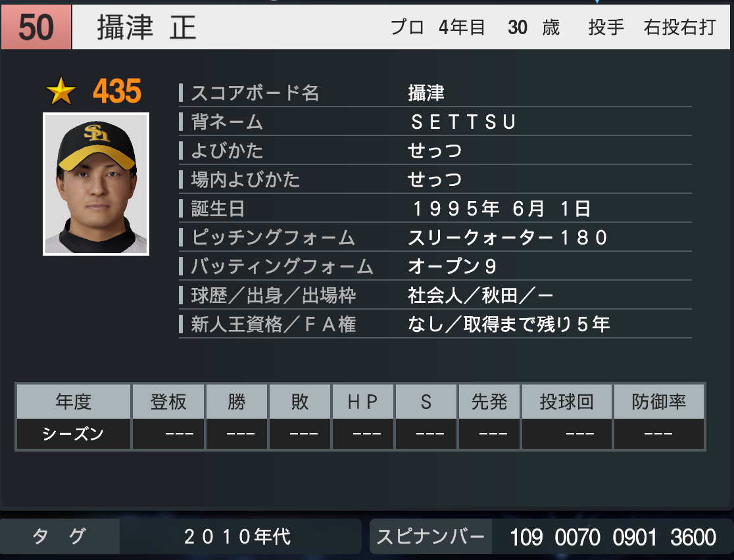Click the タグ label
The height and width of the screenshot is (560, 734).
click(60, 536)
